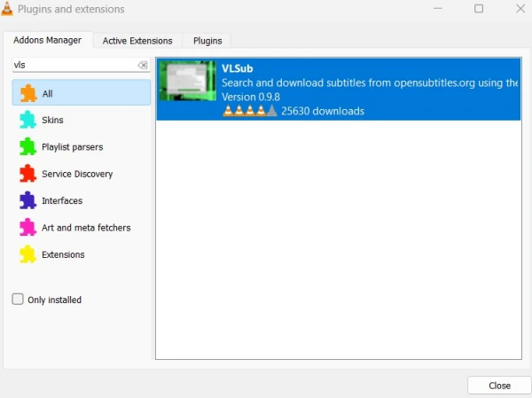Clear the search field with the X icon
Viewport: 532px width, 398px height.
[x=143, y=65]
